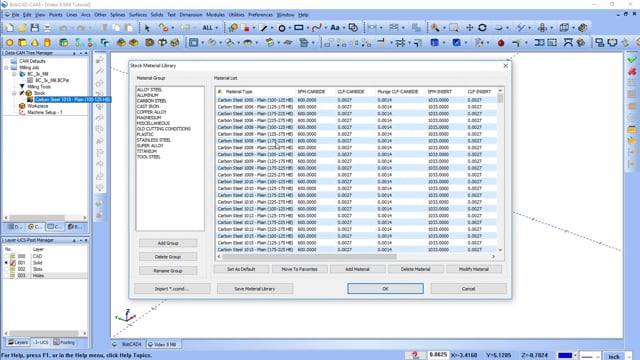Select TITANIUM material group
This screenshot has width=640, height=360.
[x=147, y=151]
